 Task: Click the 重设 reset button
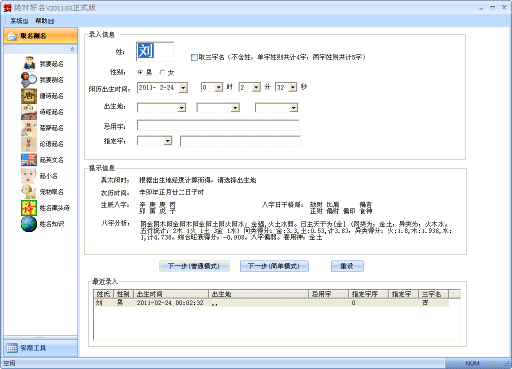(347, 266)
